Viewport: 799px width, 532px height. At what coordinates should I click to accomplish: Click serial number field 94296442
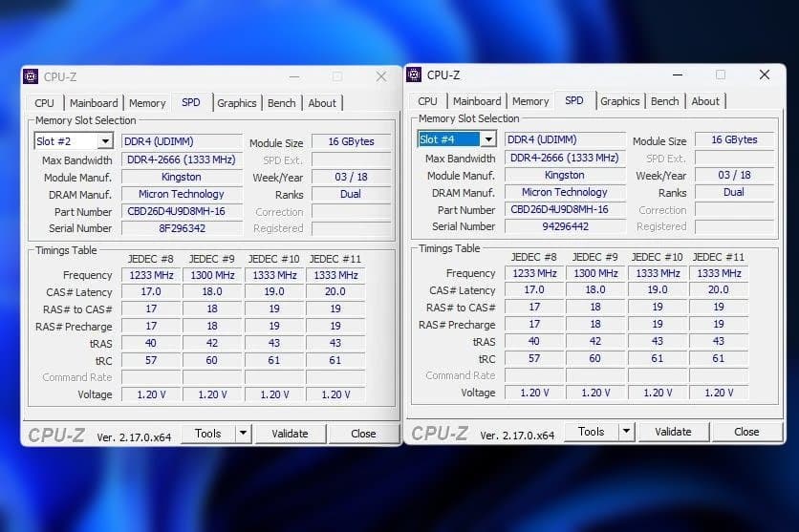(x=565, y=226)
